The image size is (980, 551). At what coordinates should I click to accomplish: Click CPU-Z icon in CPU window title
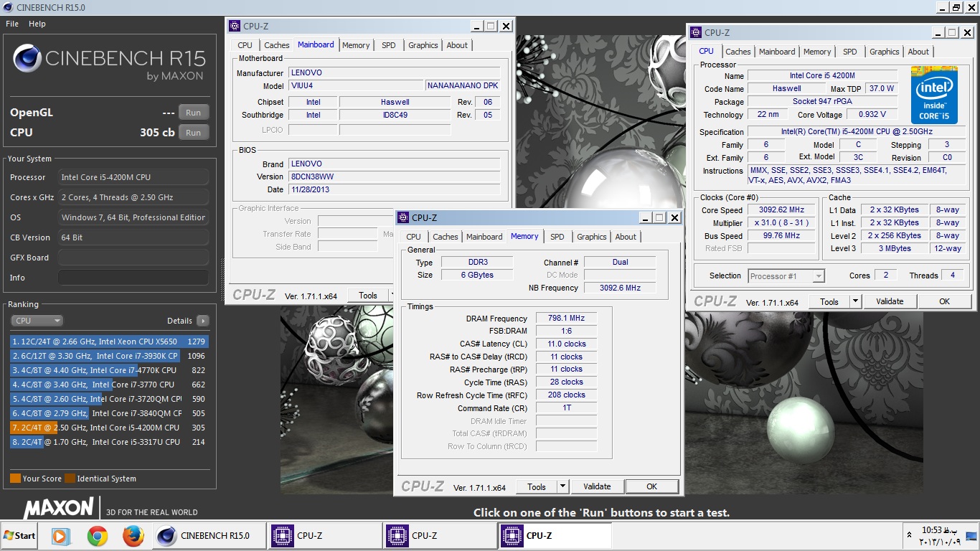[696, 32]
